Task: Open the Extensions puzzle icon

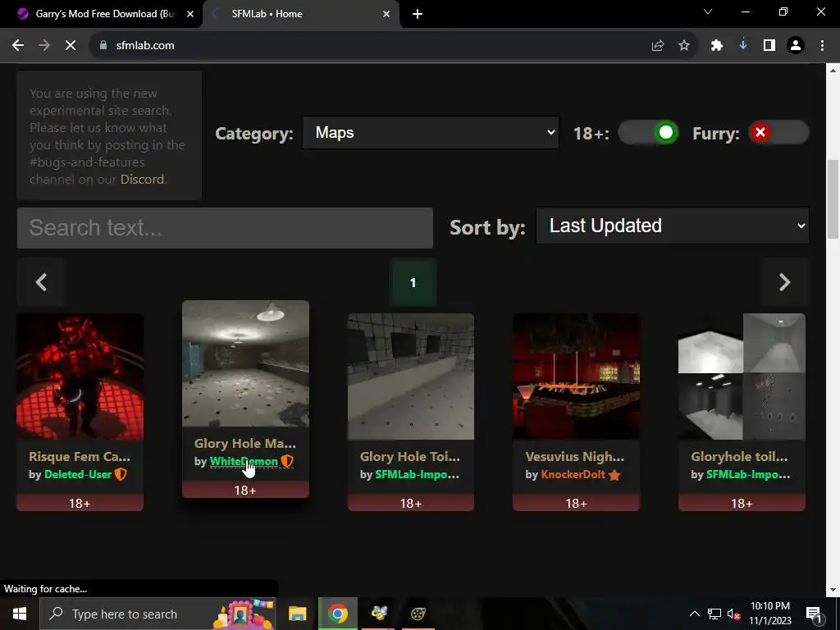Action: [x=717, y=46]
